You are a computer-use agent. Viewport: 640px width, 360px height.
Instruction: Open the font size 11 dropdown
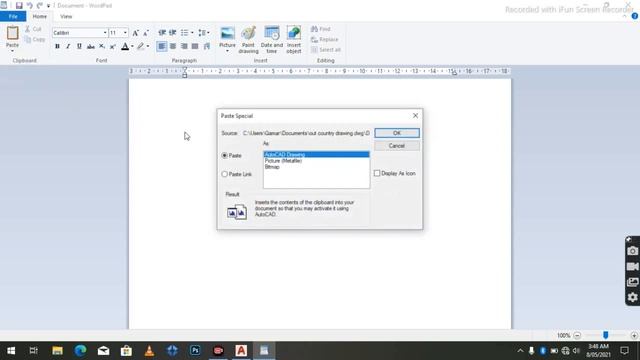point(125,33)
